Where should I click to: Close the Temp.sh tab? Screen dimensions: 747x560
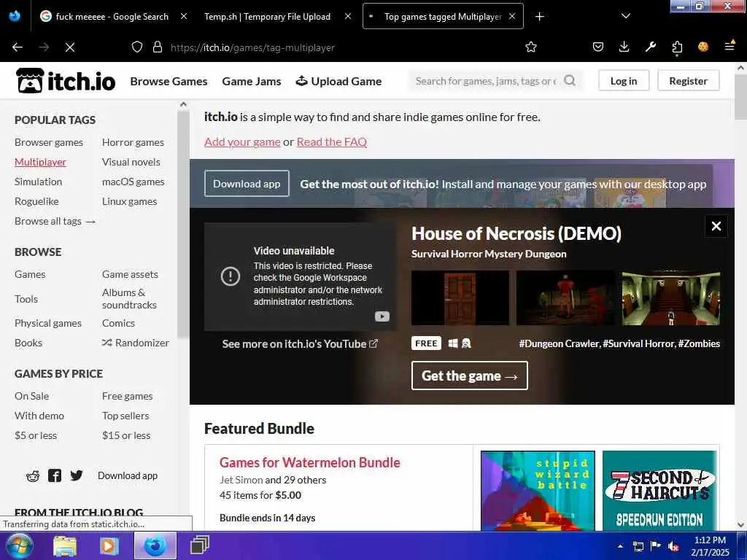348,16
